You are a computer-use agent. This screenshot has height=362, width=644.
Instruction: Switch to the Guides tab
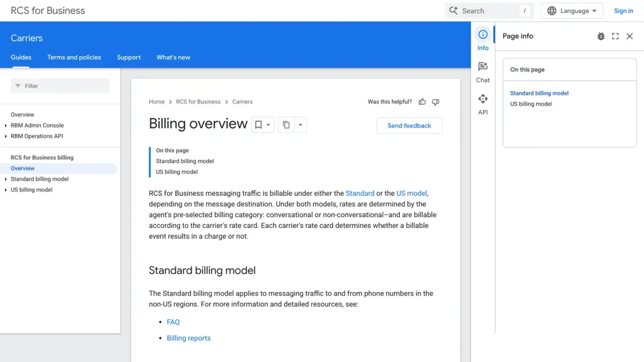click(x=21, y=57)
